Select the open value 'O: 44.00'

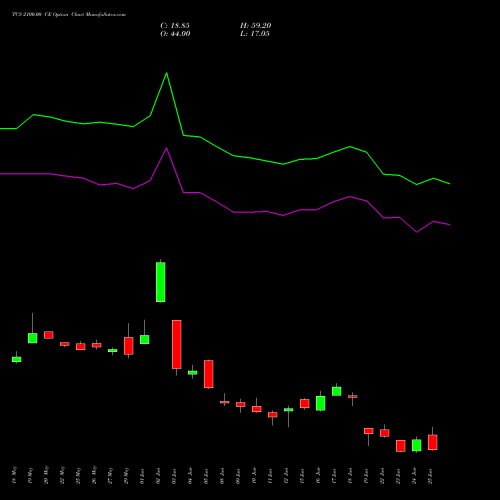(175, 34)
